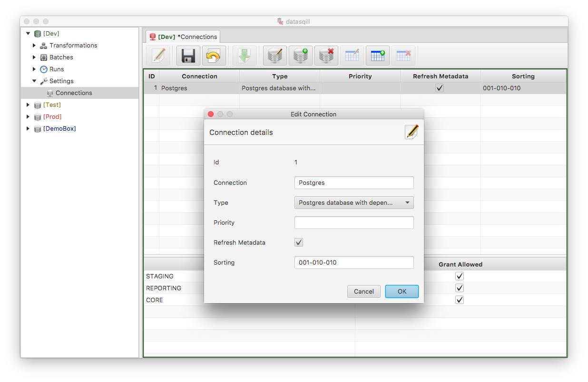Viewport: 588px width, 382px height.
Task: Uncheck Grant Allowed for the STAGING row
Action: tap(460, 276)
